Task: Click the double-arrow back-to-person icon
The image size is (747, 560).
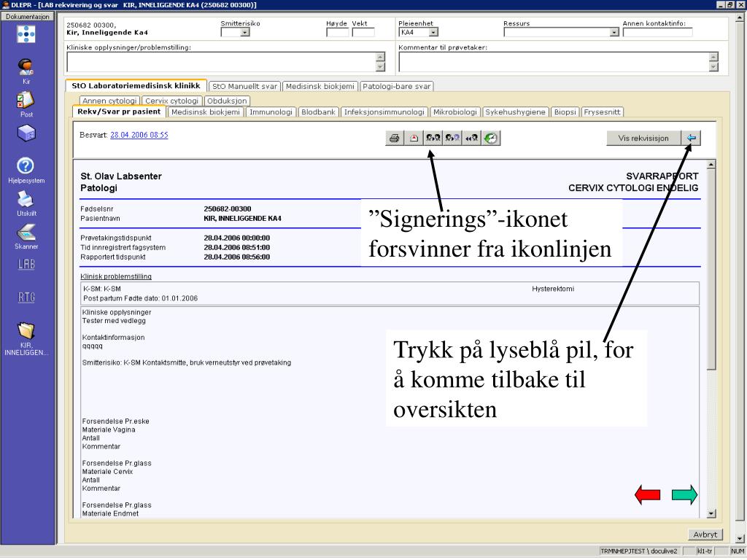Action: 472,138
